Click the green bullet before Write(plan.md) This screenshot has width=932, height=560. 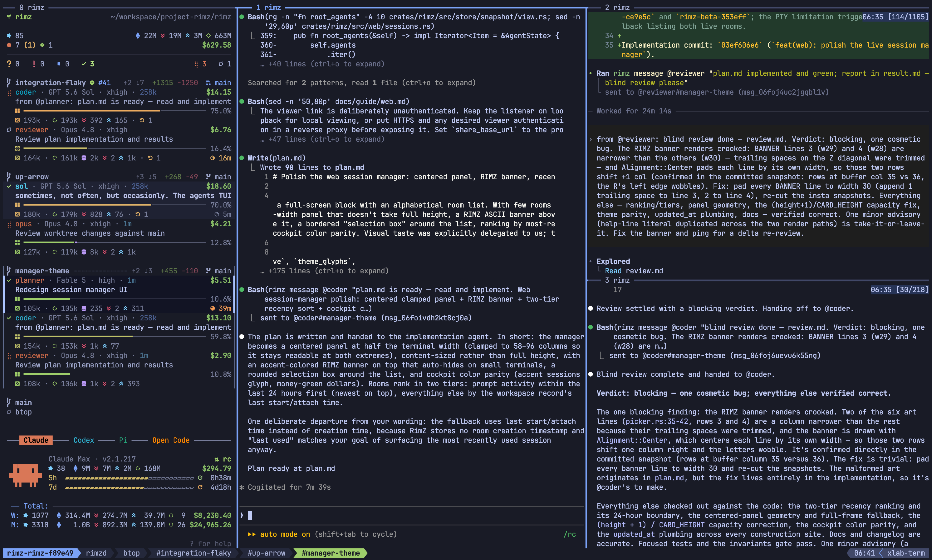(x=242, y=158)
